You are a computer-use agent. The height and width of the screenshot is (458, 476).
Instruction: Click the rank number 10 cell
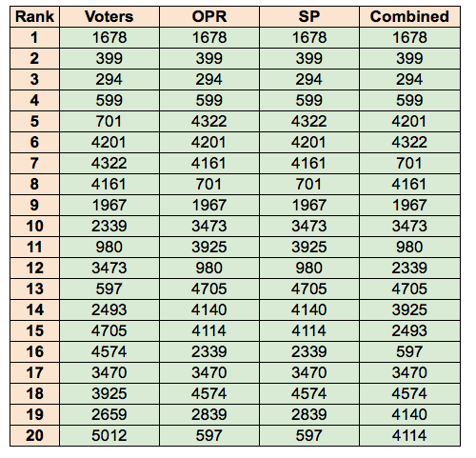pyautogui.click(x=34, y=226)
